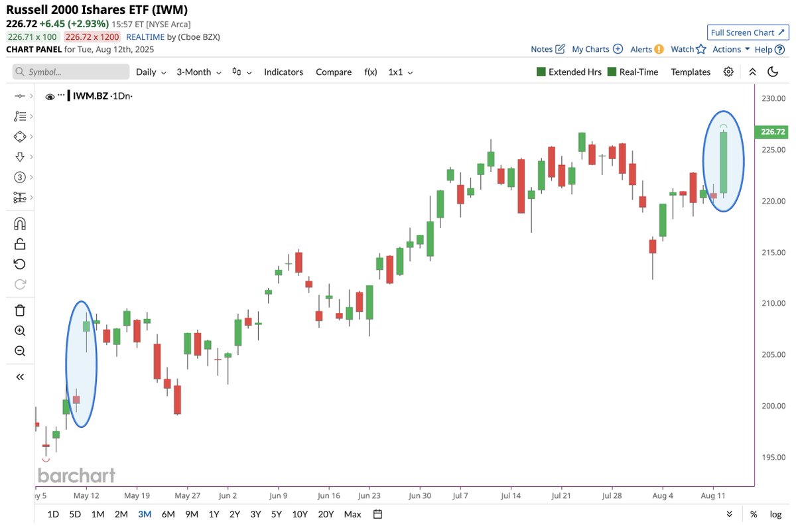Open Help question mark icon
Screen dimensions: 796x532
[x=778, y=49]
